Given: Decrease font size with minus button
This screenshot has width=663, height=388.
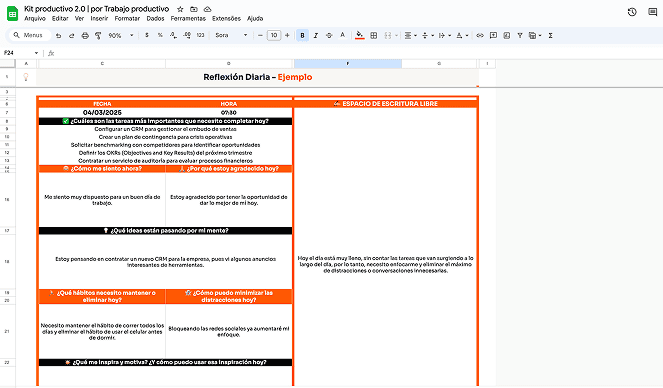Looking at the screenshot, I should 260,36.
